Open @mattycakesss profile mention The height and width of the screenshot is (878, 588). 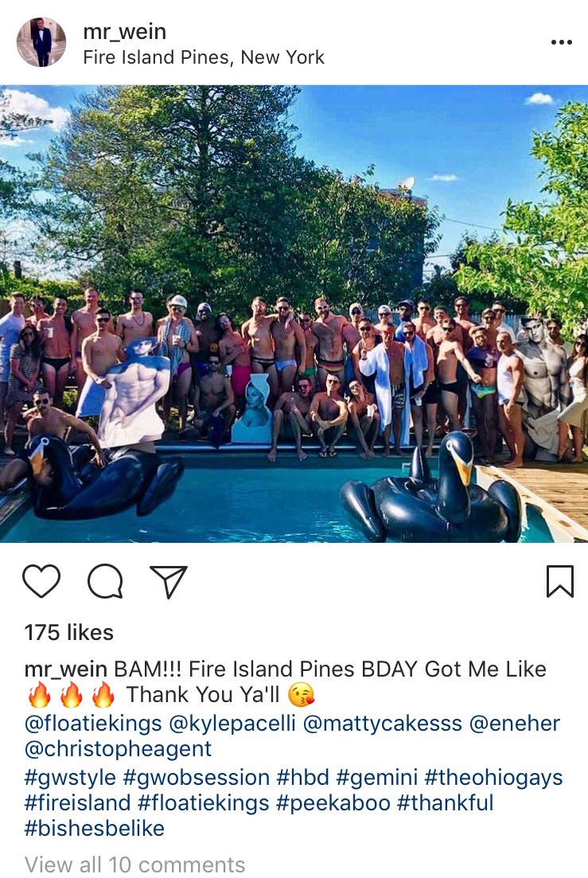coord(382,724)
